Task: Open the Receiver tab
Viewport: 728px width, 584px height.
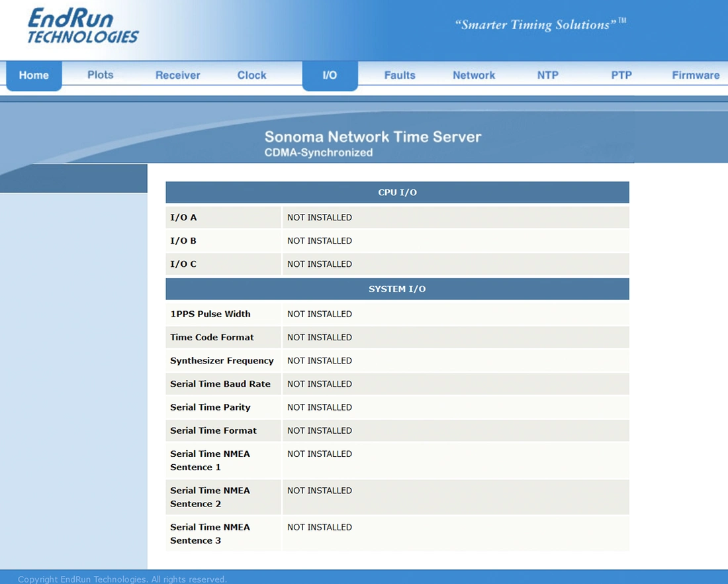Action: pos(178,75)
